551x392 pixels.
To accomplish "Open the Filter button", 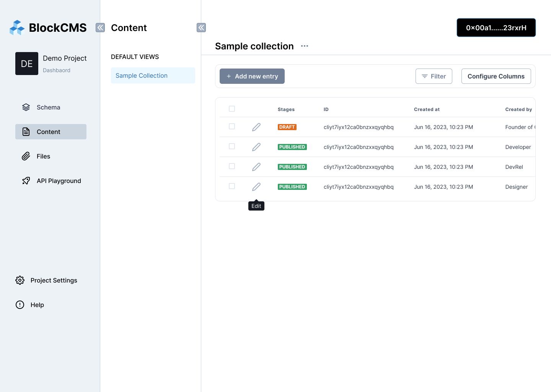I will 434,76.
